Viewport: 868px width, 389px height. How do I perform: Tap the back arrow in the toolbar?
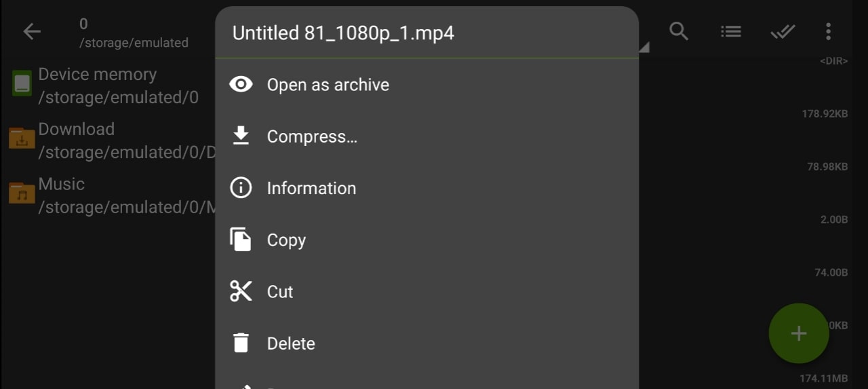click(32, 31)
